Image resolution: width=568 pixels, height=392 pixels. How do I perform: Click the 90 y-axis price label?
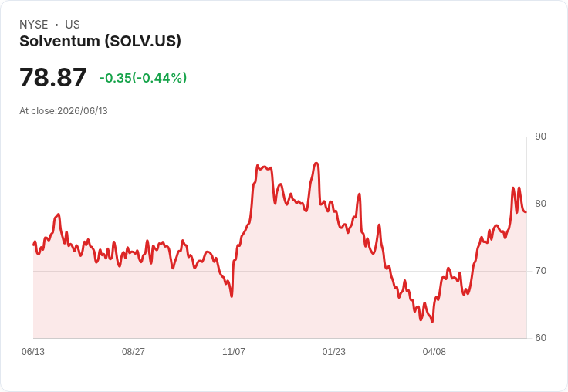540,137
